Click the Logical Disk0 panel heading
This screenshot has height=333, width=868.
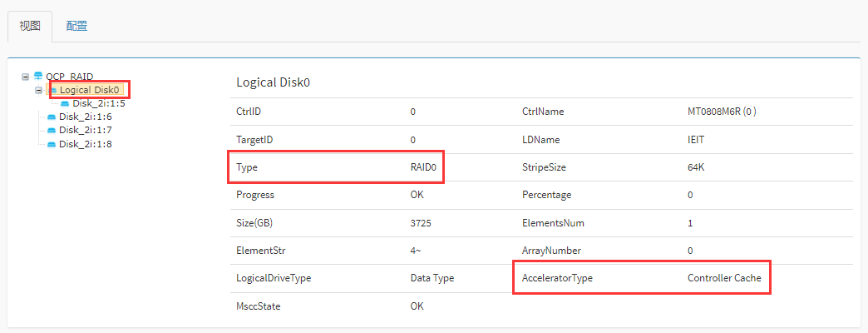[x=273, y=82]
